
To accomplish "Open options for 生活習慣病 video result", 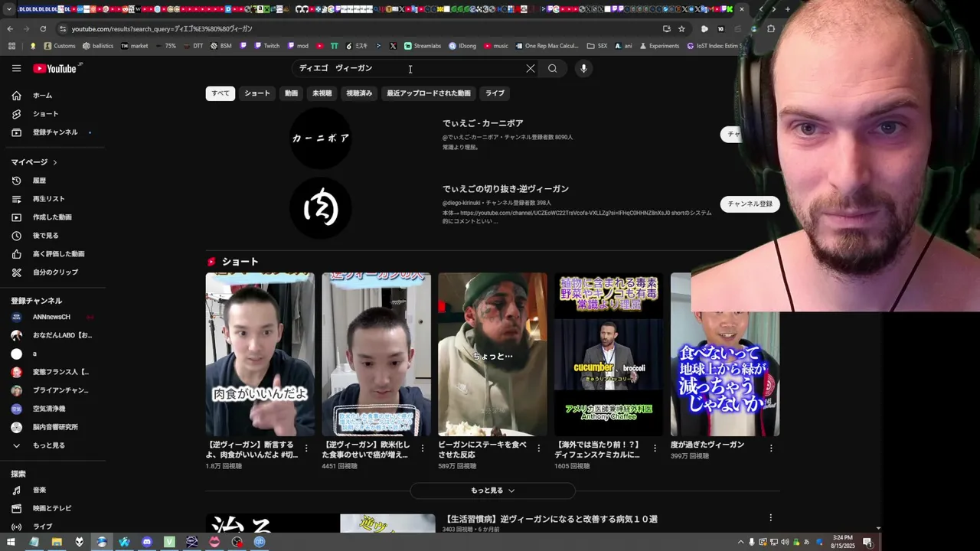I will coord(771,519).
